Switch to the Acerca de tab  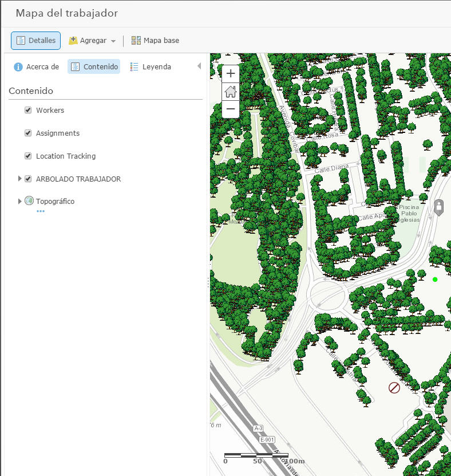click(x=37, y=66)
